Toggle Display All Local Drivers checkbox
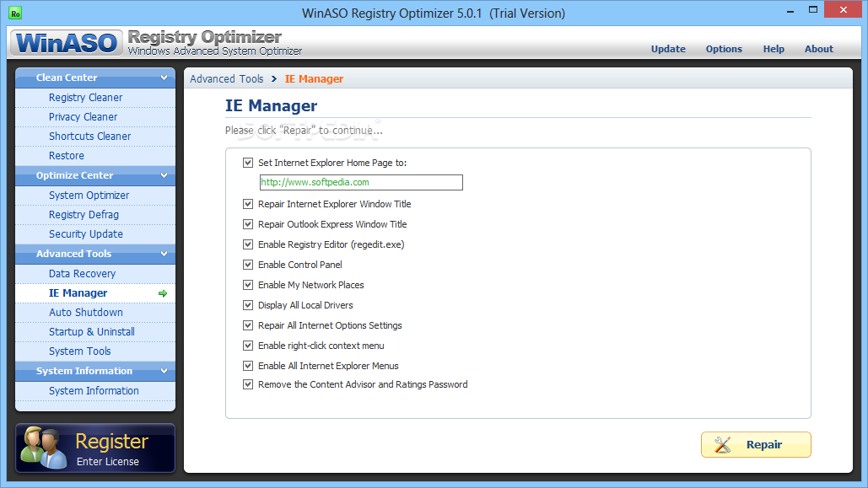This screenshot has width=868, height=488. coord(248,305)
